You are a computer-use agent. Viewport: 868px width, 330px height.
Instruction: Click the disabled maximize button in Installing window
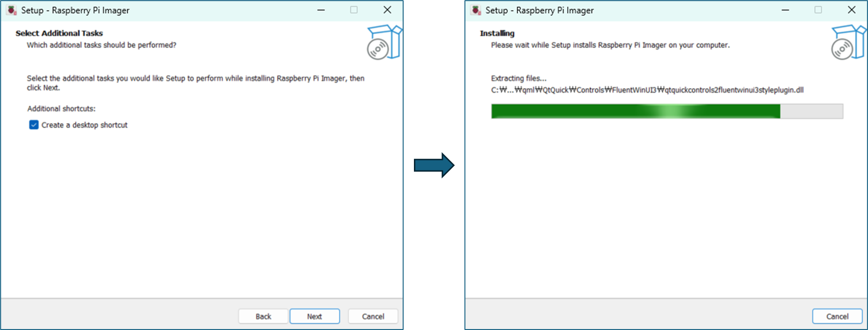(x=818, y=10)
